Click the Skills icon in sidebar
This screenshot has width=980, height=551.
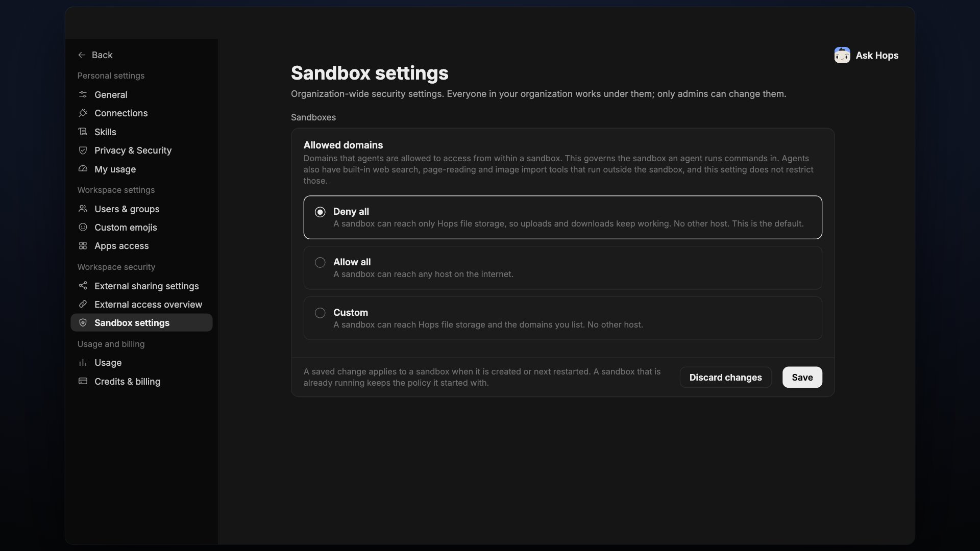tap(83, 132)
